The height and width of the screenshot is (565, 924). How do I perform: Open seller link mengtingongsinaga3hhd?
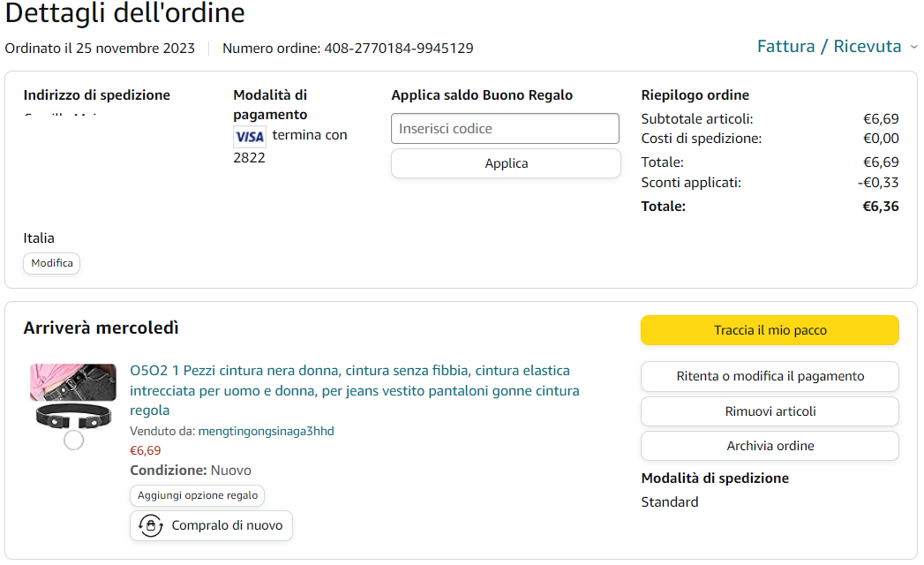[266, 432]
